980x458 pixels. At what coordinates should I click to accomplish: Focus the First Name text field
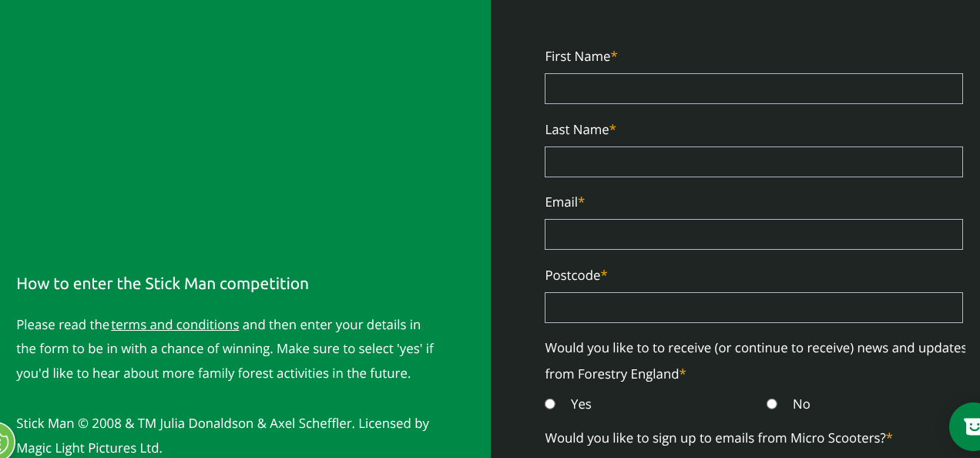pos(753,89)
